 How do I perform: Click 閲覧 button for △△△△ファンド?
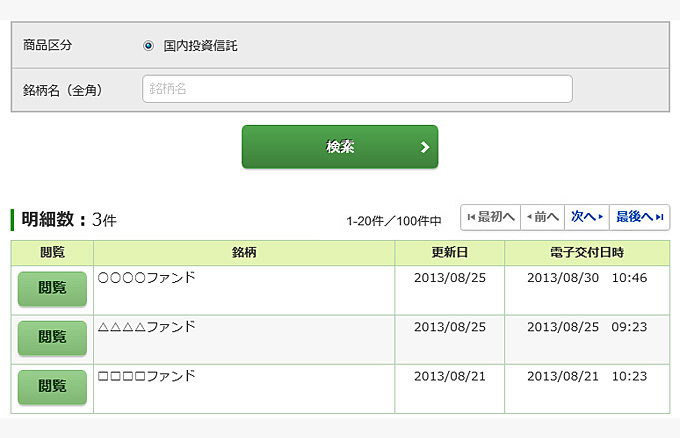(52, 337)
